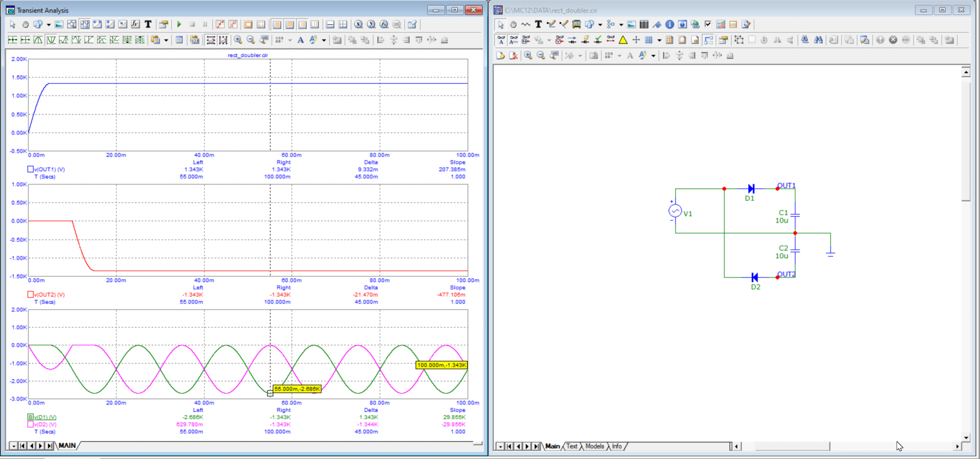Jump cursor to next Peak
Image resolution: width=980 pixels, height=459 pixels.
click(x=38, y=40)
